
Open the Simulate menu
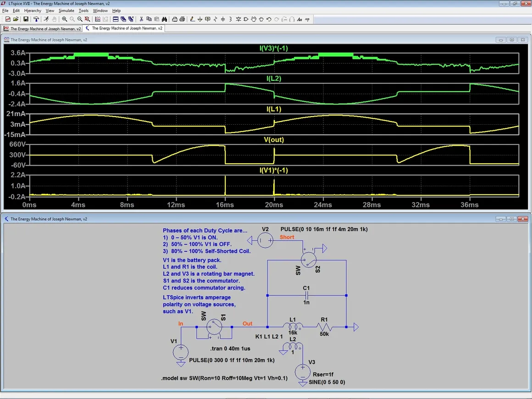(x=66, y=11)
